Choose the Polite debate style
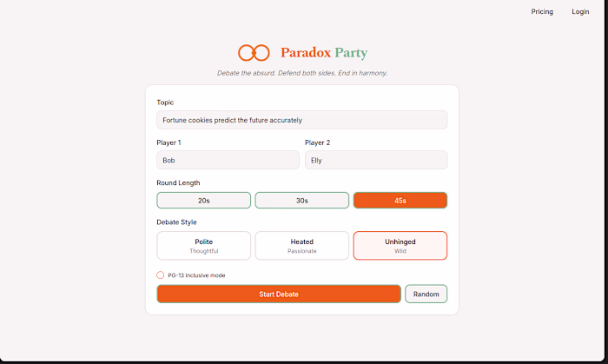Viewport: 608px width, 364px height. pyautogui.click(x=203, y=245)
